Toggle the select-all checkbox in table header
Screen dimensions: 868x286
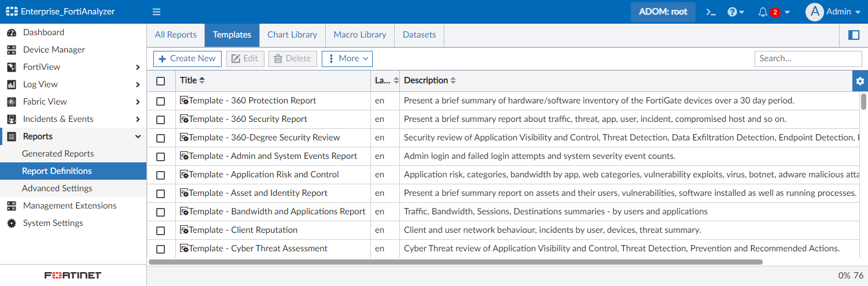161,81
